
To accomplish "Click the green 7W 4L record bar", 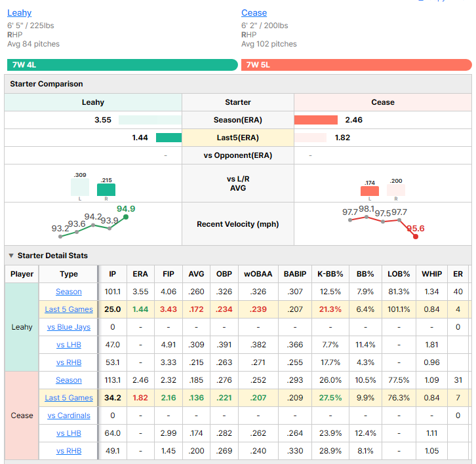I will (x=123, y=65).
